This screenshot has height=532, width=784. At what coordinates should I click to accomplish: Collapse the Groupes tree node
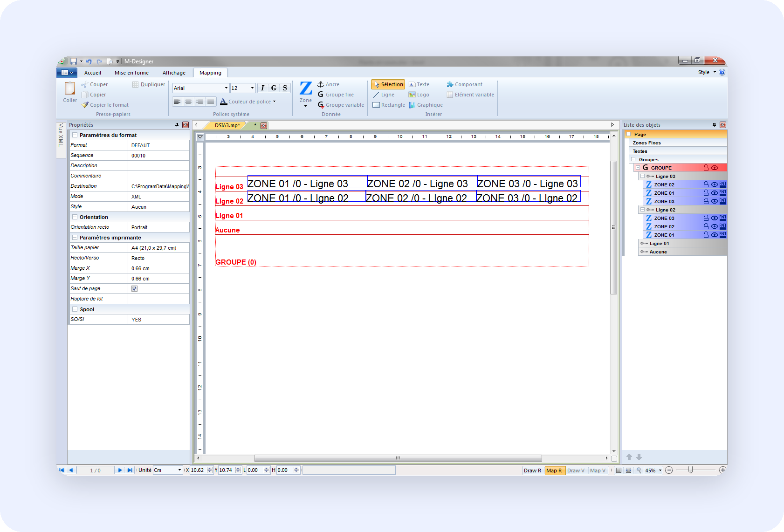point(633,159)
